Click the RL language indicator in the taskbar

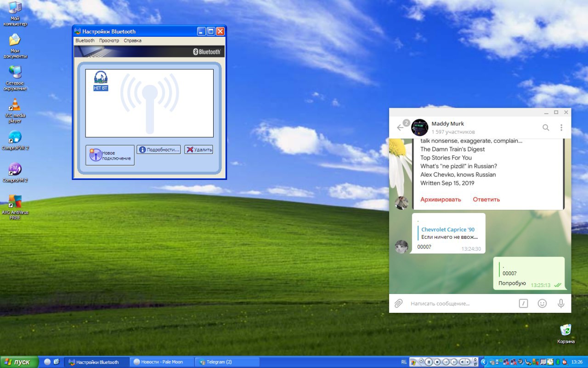click(404, 362)
